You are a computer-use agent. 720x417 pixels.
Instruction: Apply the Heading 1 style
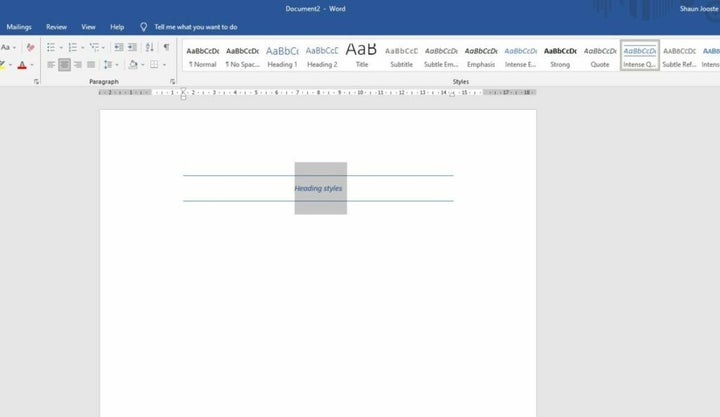pyautogui.click(x=282, y=56)
